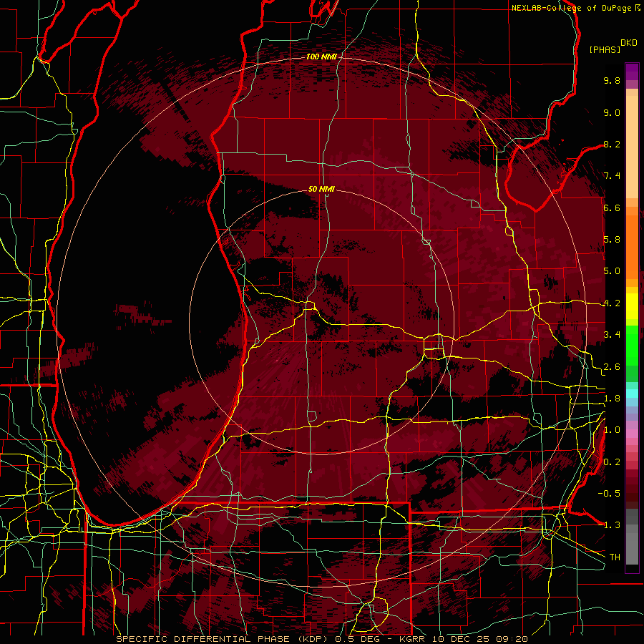Click the 8.2 legend value
This screenshot has width=644, height=644.
[x=612, y=144]
